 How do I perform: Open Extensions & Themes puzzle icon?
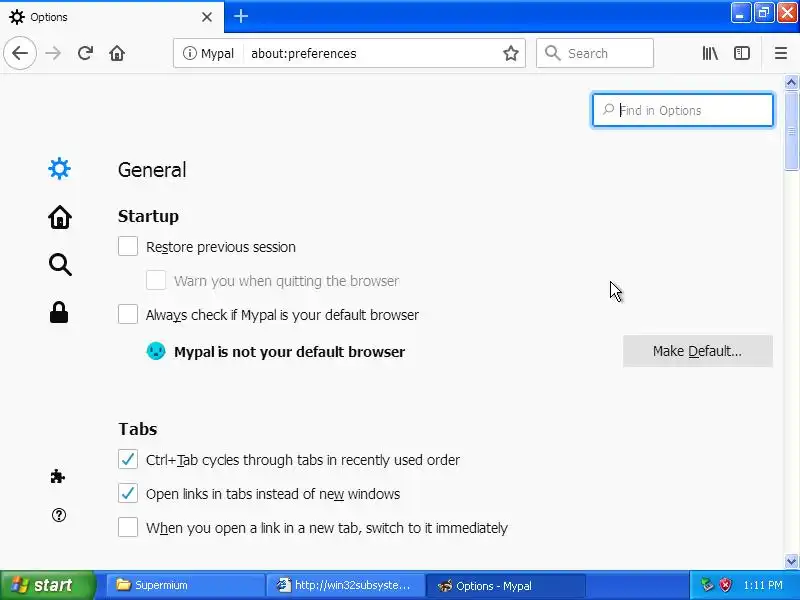[58, 477]
